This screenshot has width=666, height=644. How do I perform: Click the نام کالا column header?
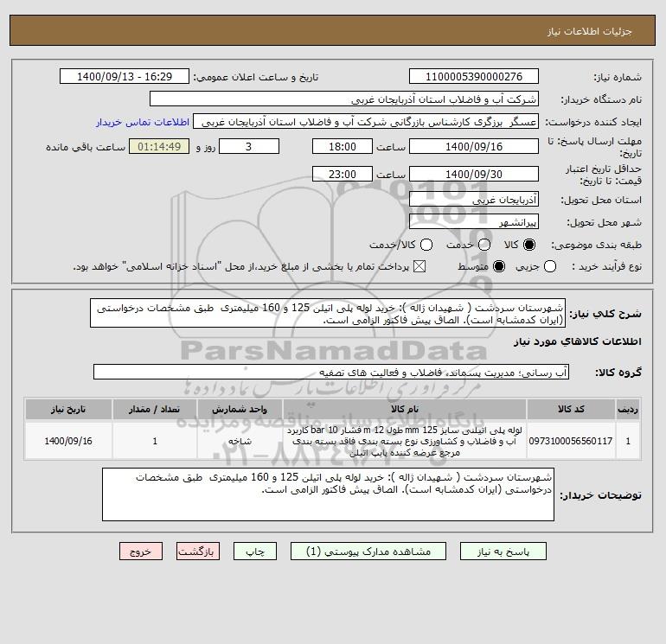(x=405, y=409)
